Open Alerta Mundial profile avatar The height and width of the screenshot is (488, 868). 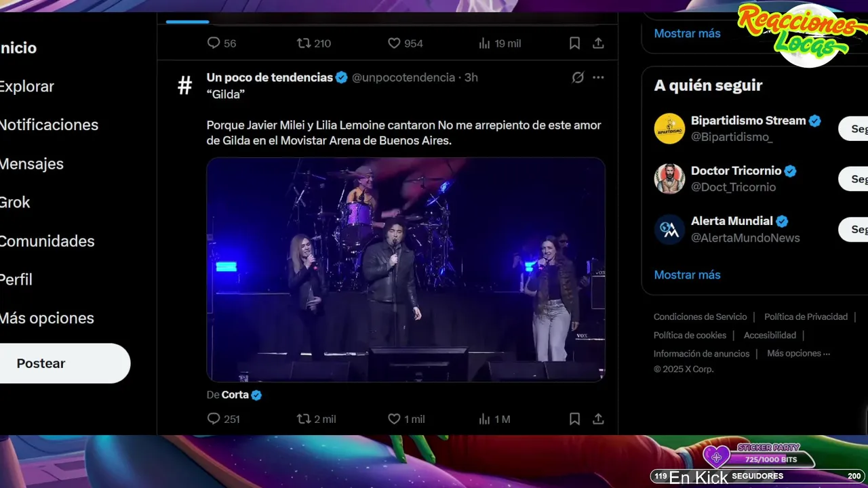tap(669, 229)
